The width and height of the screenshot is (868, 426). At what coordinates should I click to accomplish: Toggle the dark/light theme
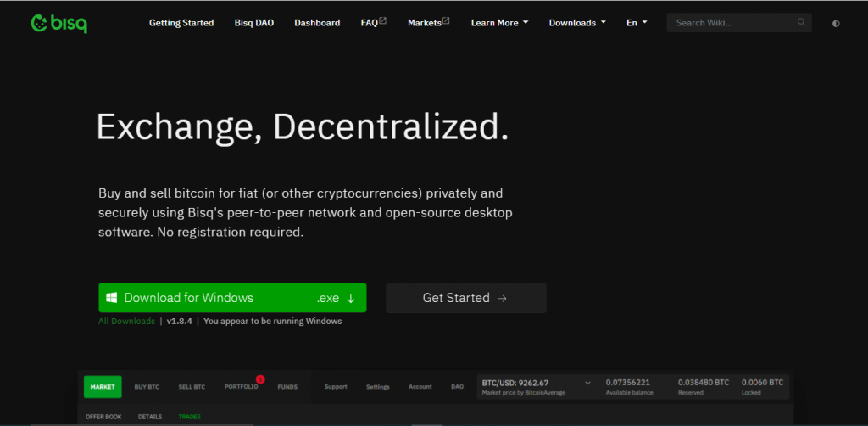(836, 23)
